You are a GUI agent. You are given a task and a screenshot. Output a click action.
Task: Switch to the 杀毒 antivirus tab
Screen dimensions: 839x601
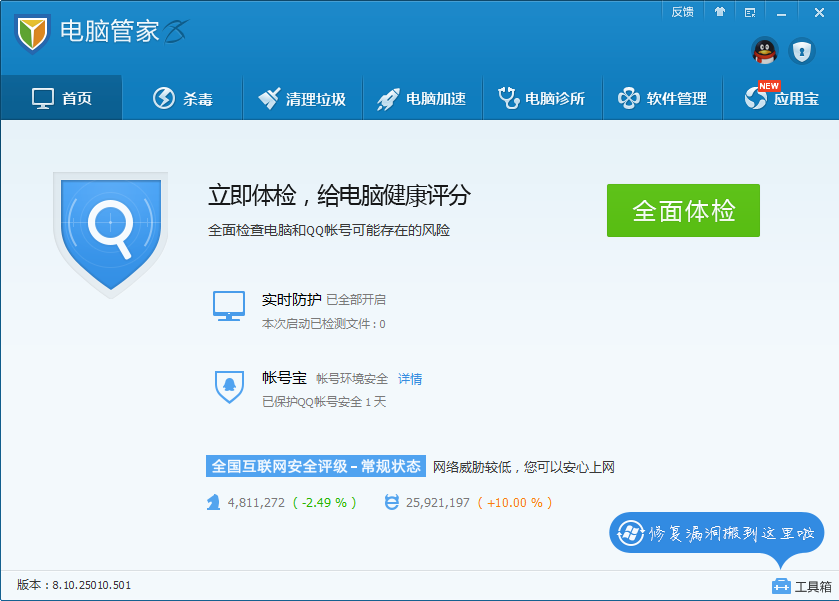click(x=183, y=98)
